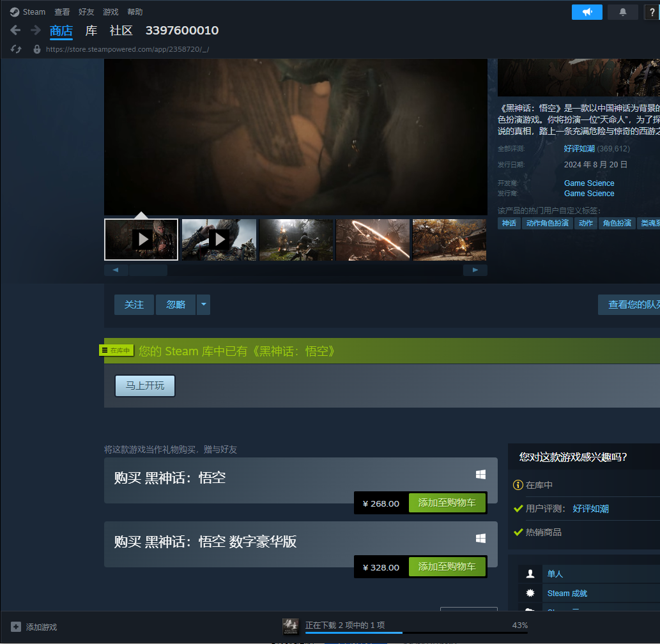Viewport: 660px width, 644px height.
Task: Click the Steam logo icon in menu bar
Action: click(14, 12)
